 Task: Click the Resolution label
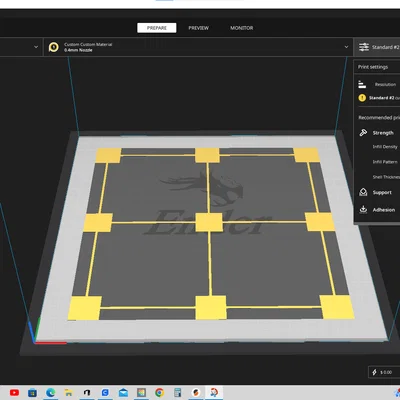[x=385, y=85]
